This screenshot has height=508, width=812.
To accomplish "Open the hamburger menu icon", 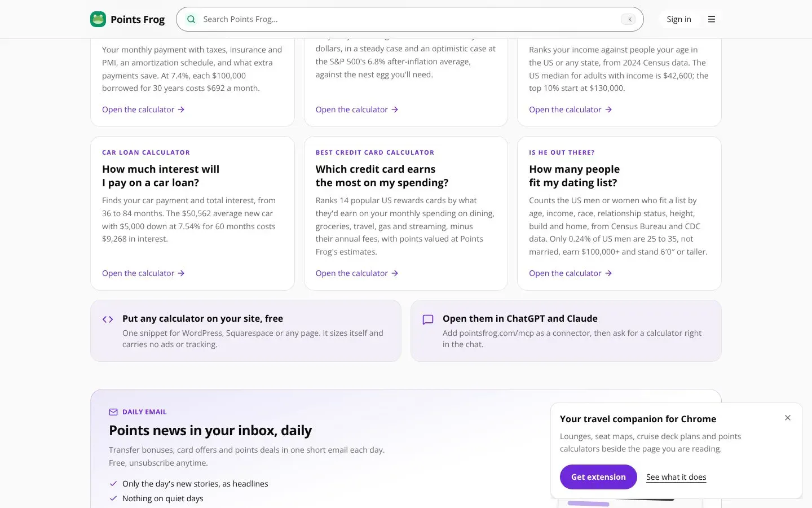I will 712,19.
